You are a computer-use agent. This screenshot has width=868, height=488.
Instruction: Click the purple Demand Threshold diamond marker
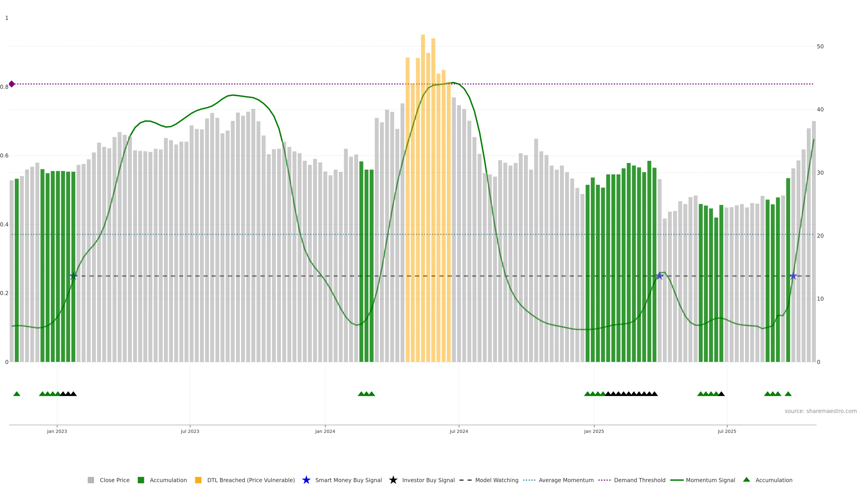(12, 84)
